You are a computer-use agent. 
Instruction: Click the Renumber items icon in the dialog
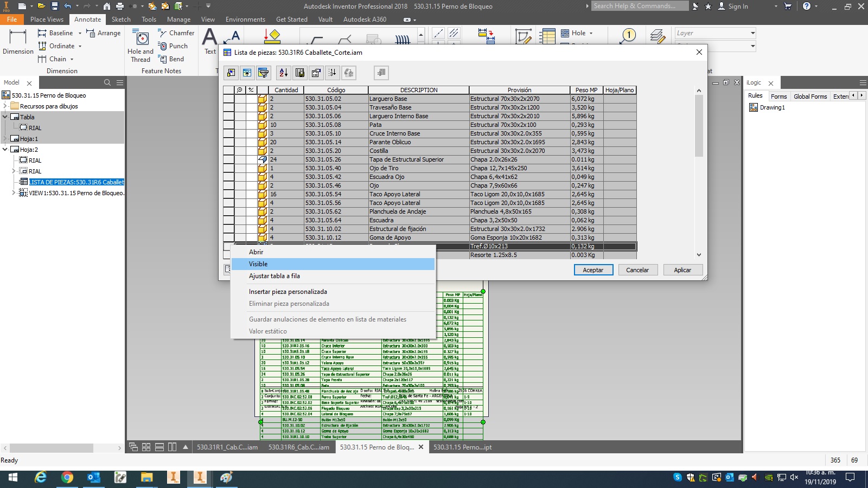pyautogui.click(x=332, y=73)
